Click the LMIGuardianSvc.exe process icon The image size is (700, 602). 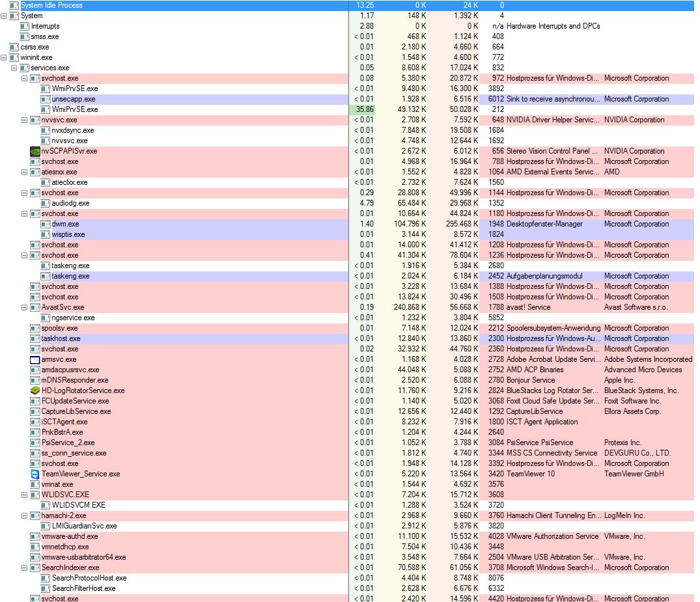[x=45, y=526]
